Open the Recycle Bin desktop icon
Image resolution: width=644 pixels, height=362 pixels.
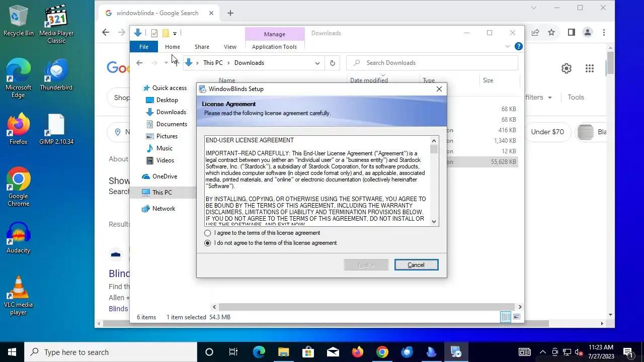point(19,21)
